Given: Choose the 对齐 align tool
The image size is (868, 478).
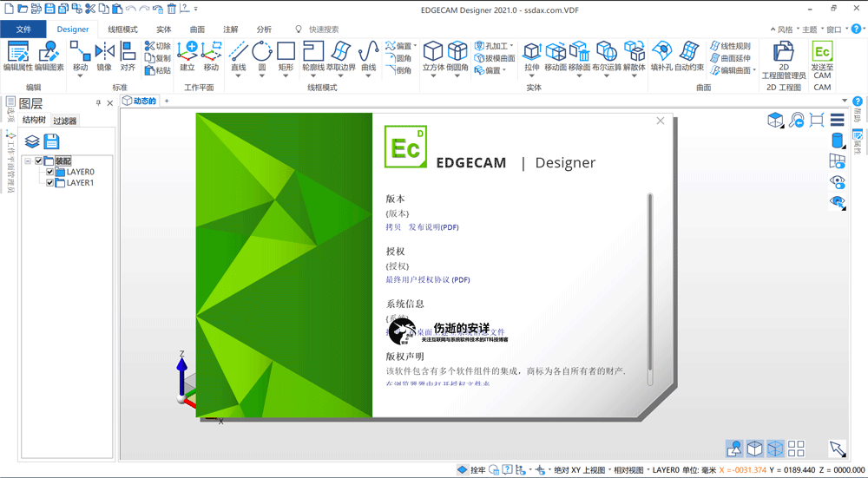Looking at the screenshot, I should (x=128, y=56).
